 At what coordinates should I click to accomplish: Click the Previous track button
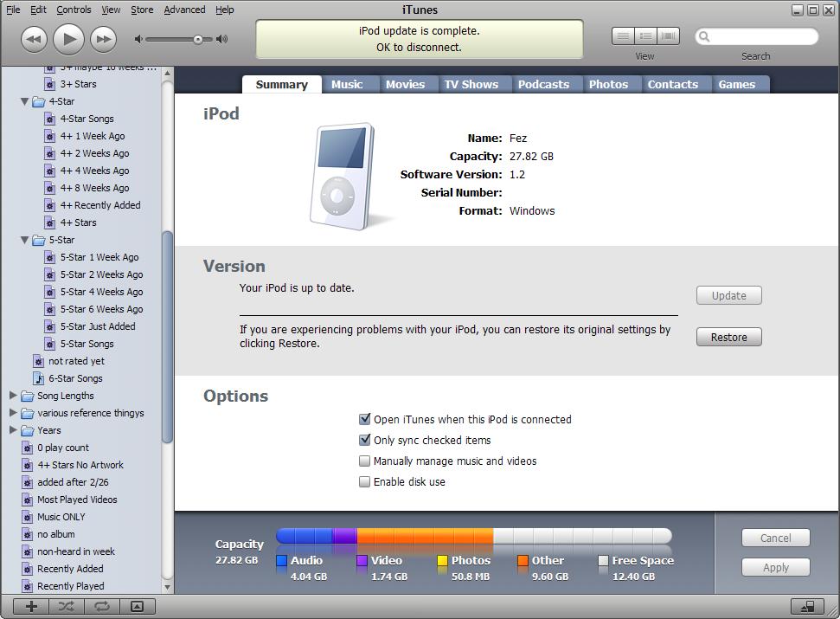pyautogui.click(x=34, y=39)
